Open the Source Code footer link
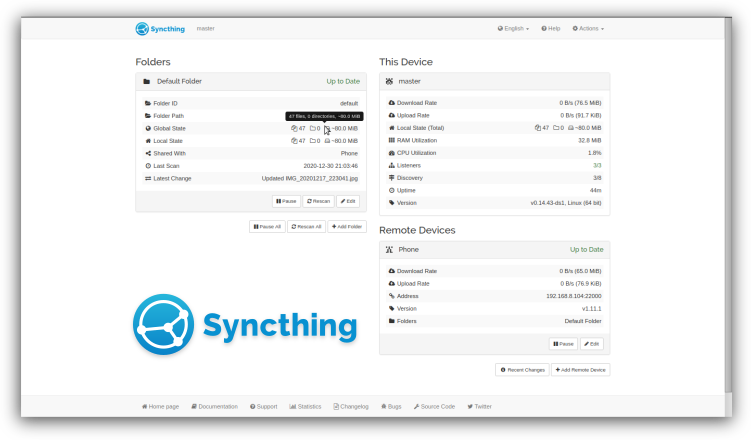The image size is (751, 440). [x=434, y=406]
